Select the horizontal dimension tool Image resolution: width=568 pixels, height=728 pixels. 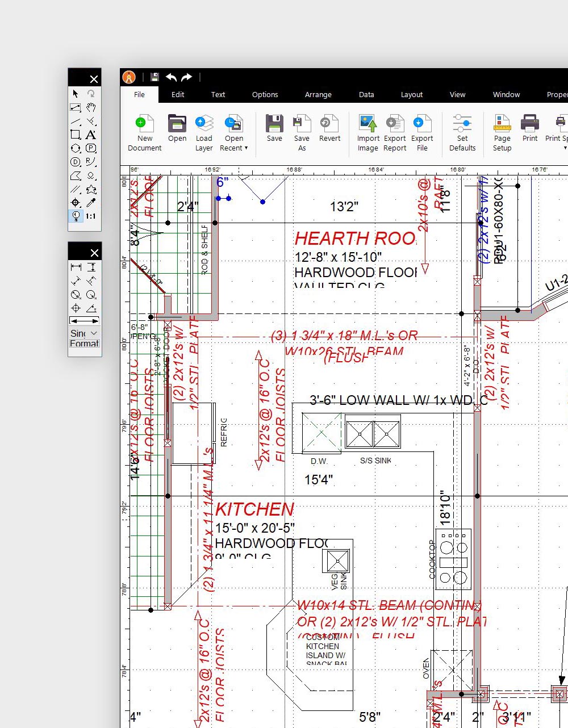(76, 266)
